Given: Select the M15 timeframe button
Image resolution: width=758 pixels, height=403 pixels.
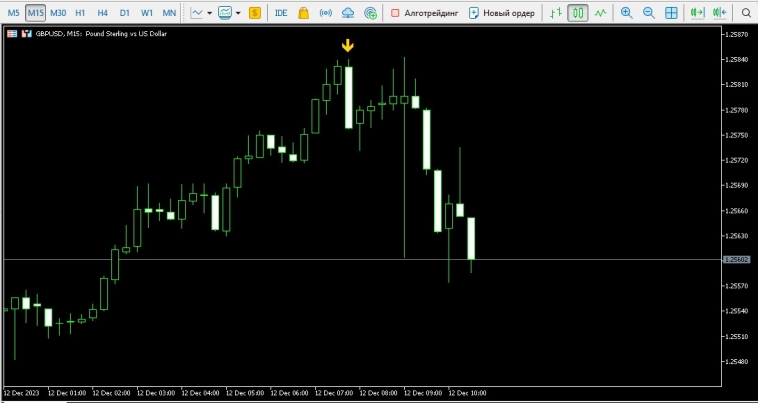Looking at the screenshot, I should click(35, 13).
